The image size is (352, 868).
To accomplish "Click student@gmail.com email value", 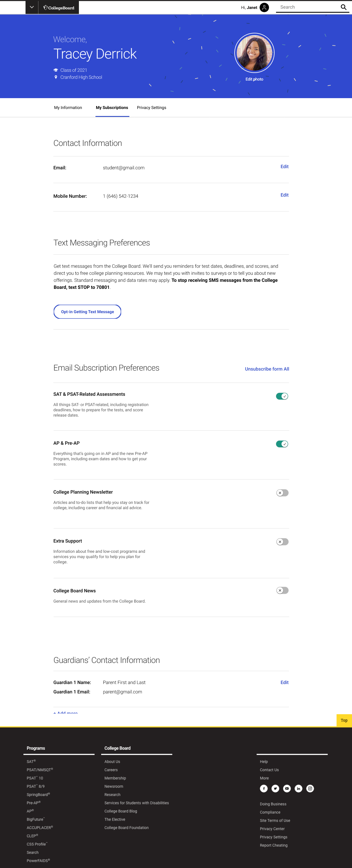I will (x=123, y=168).
